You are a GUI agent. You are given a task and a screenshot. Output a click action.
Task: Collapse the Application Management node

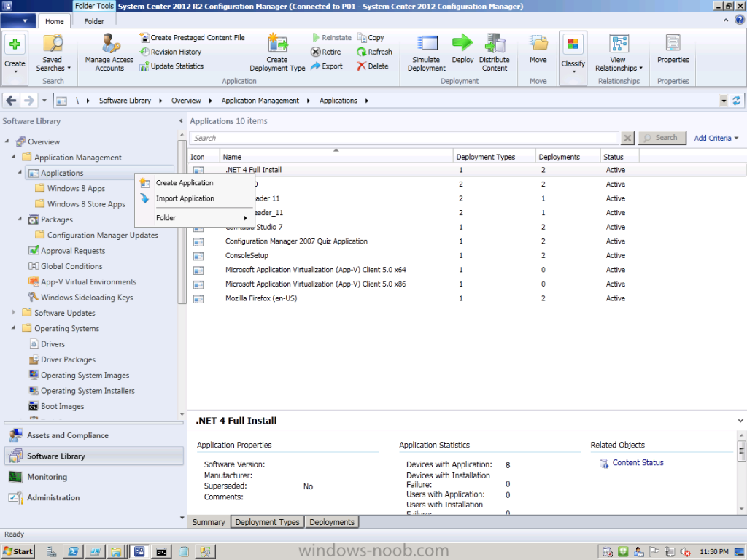[13, 157]
